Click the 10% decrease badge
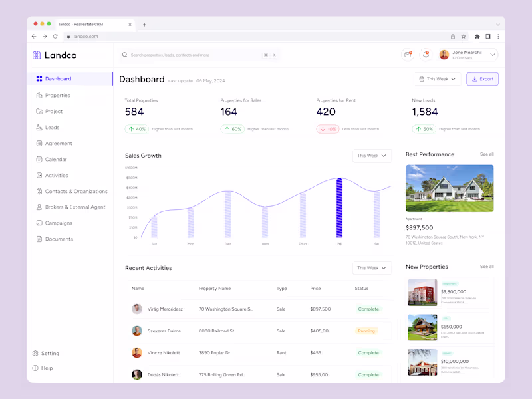This screenshot has width=532, height=399. click(x=328, y=129)
